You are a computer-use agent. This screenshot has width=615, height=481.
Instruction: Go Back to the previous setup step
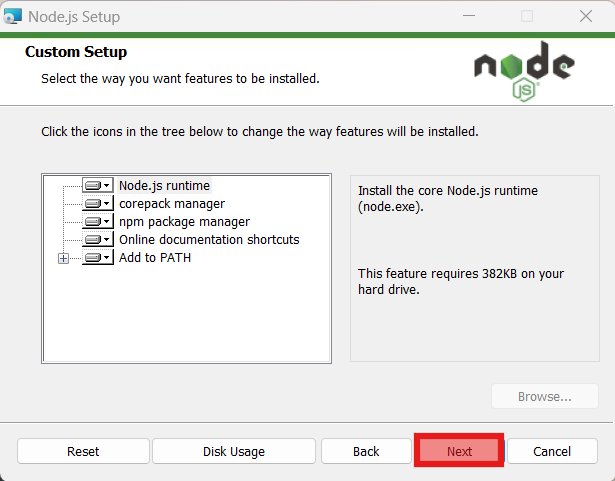click(x=366, y=451)
